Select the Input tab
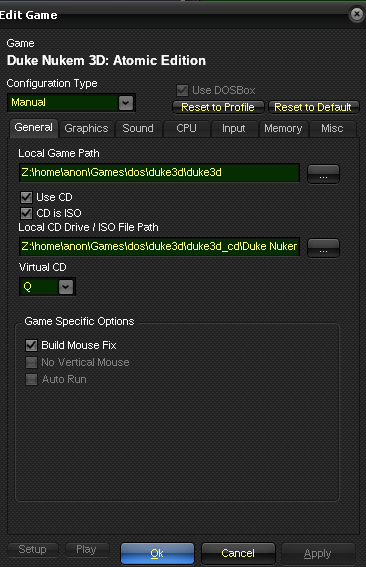Viewport: 366px width, 567px height. pos(234,129)
